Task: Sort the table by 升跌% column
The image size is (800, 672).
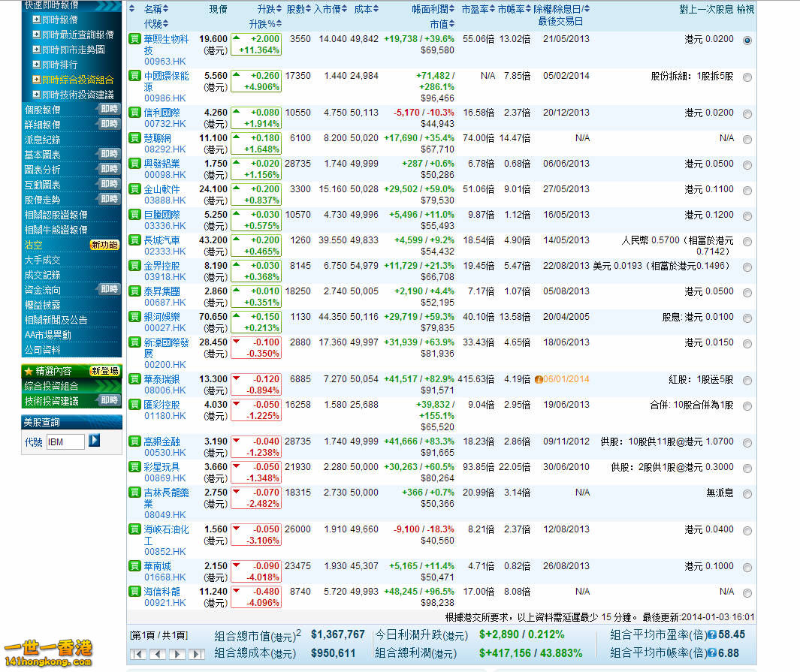Action: tap(265, 23)
